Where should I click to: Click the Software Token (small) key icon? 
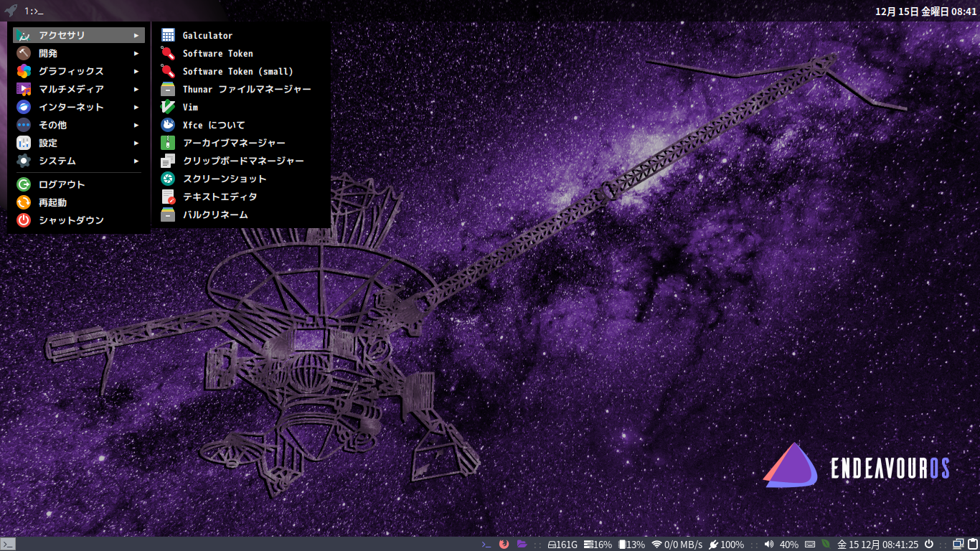(168, 71)
